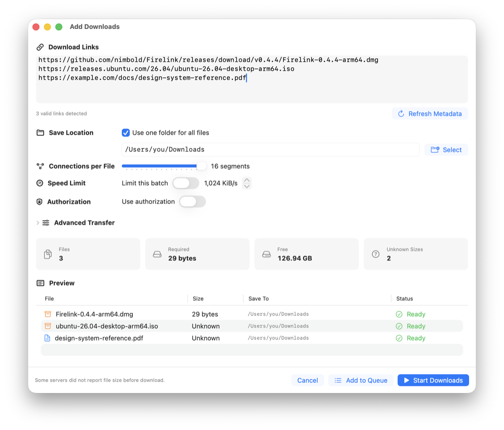Click the Files card documents icon
This screenshot has height=430, width=504.
[48, 254]
